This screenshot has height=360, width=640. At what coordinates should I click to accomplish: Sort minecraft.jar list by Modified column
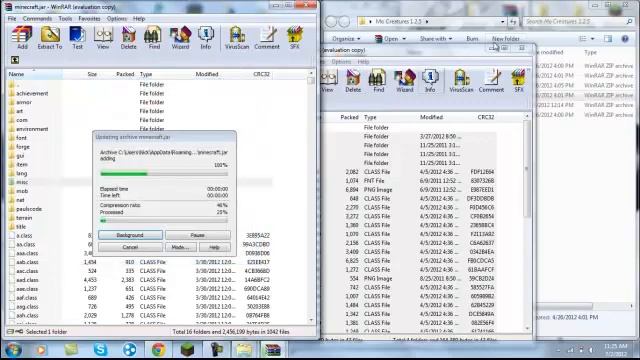[x=207, y=74]
